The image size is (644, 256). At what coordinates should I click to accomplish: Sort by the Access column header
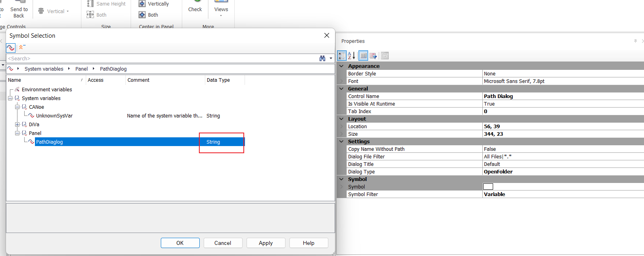click(106, 80)
